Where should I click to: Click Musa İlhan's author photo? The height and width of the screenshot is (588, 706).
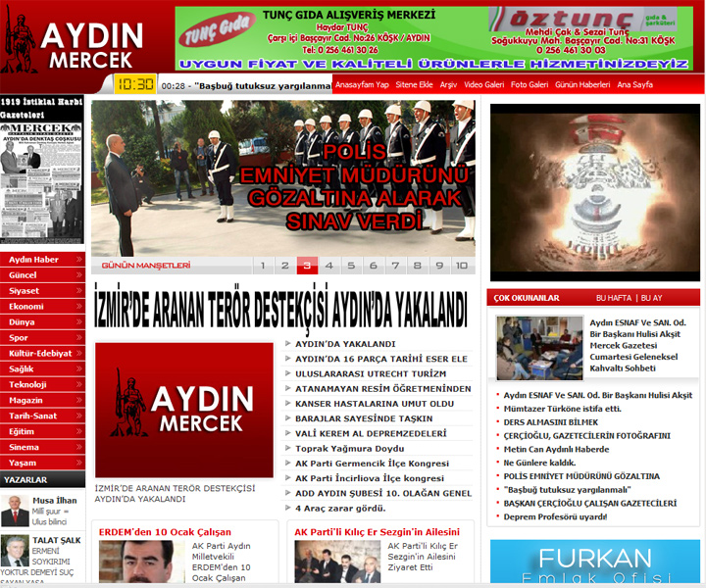(x=15, y=511)
